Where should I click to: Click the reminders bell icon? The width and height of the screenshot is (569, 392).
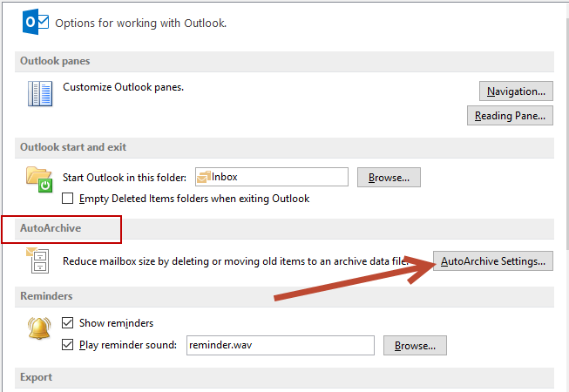[x=39, y=328]
